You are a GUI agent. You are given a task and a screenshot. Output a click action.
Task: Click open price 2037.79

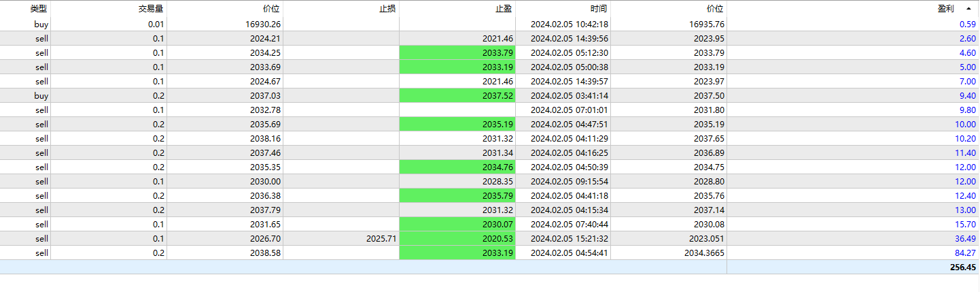[264, 210]
